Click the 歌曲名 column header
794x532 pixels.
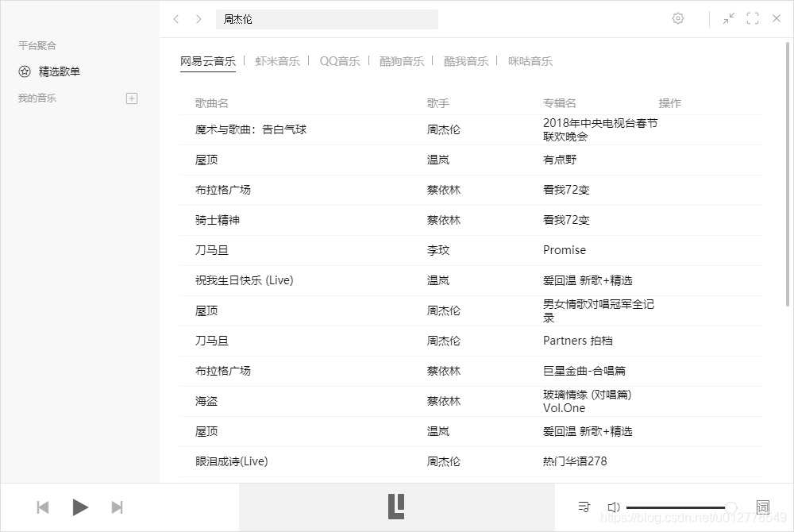click(212, 104)
